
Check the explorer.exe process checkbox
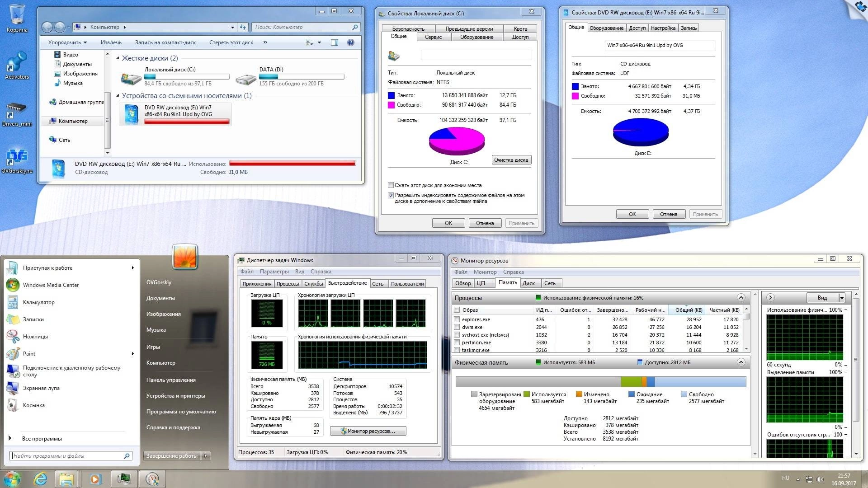pyautogui.click(x=457, y=319)
